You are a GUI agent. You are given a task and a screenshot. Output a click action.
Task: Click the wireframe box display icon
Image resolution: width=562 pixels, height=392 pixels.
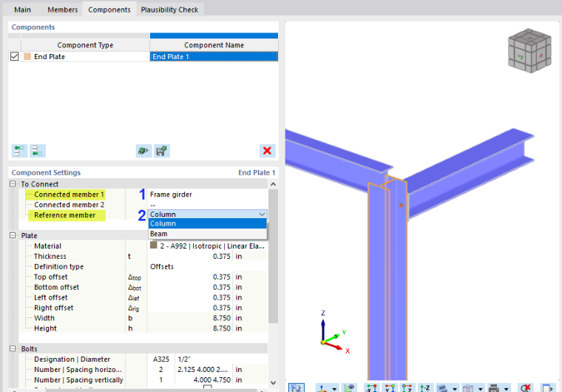tap(468, 388)
